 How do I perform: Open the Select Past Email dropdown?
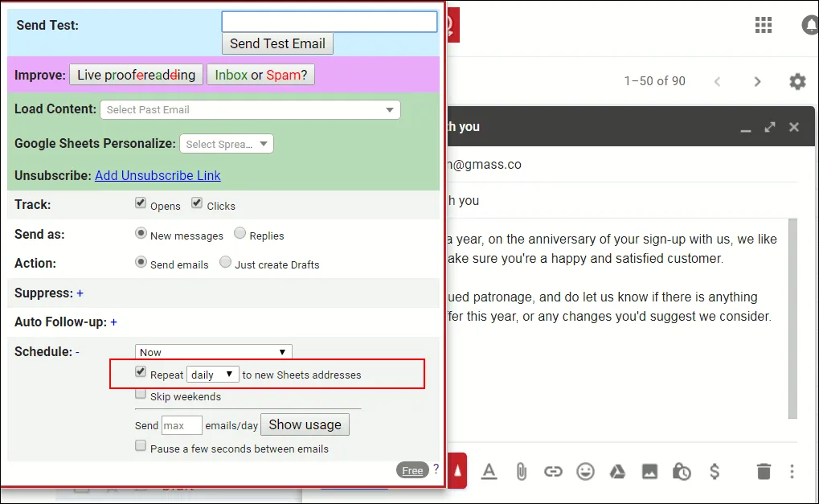[250, 109]
